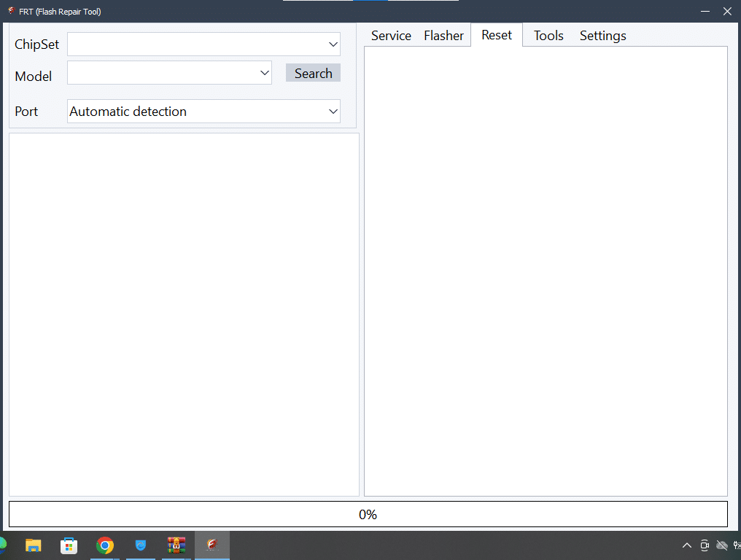Viewport: 741px width, 560px height.
Task: Select the Reset tab
Action: (x=497, y=35)
